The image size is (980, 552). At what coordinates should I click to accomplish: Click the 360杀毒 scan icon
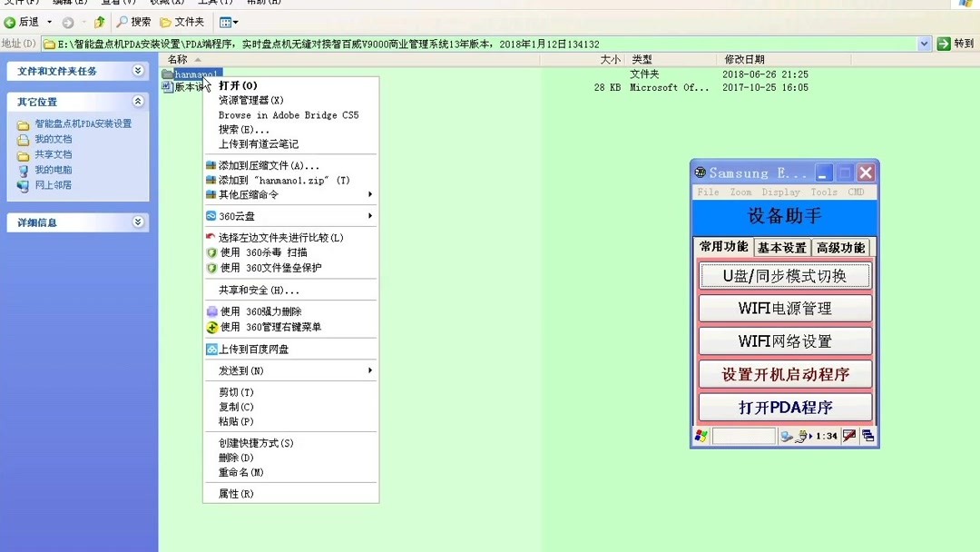pyautogui.click(x=211, y=252)
